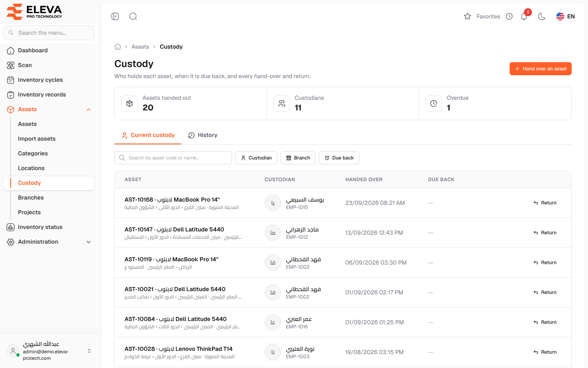Toggle dark mode moon icon

(542, 16)
